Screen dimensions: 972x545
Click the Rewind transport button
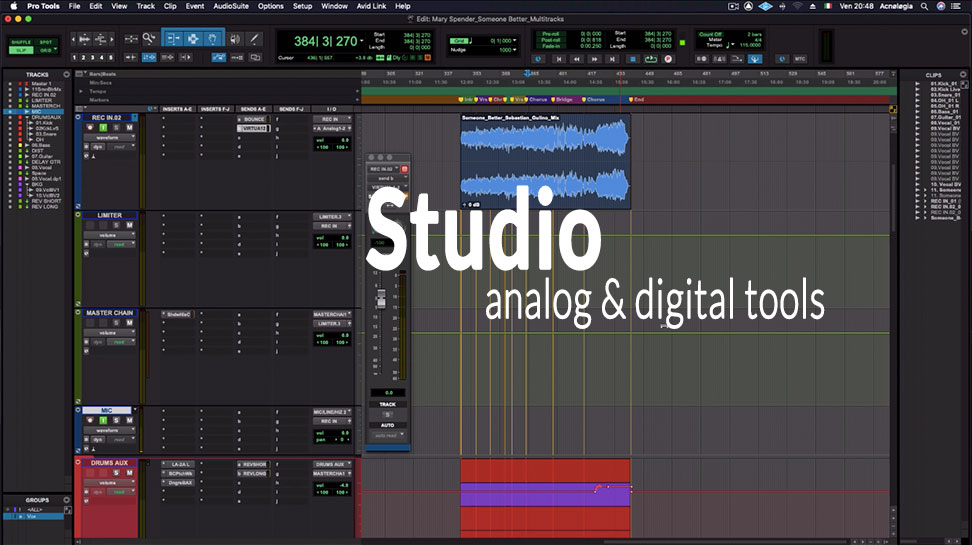pyautogui.click(x=577, y=59)
